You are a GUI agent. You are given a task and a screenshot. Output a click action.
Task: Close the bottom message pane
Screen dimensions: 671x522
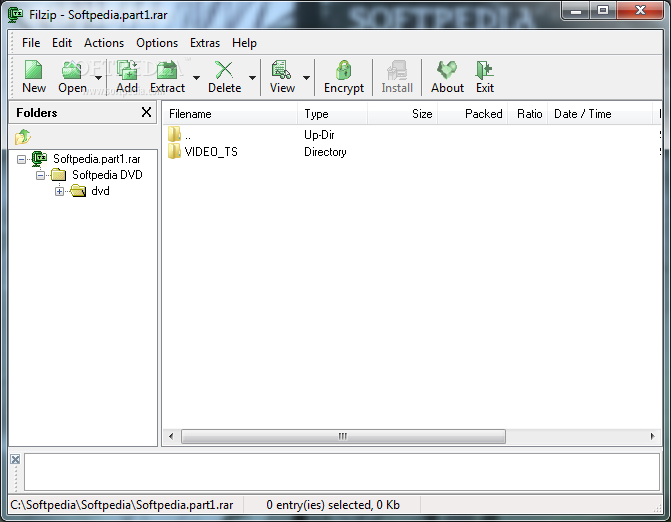[15, 459]
